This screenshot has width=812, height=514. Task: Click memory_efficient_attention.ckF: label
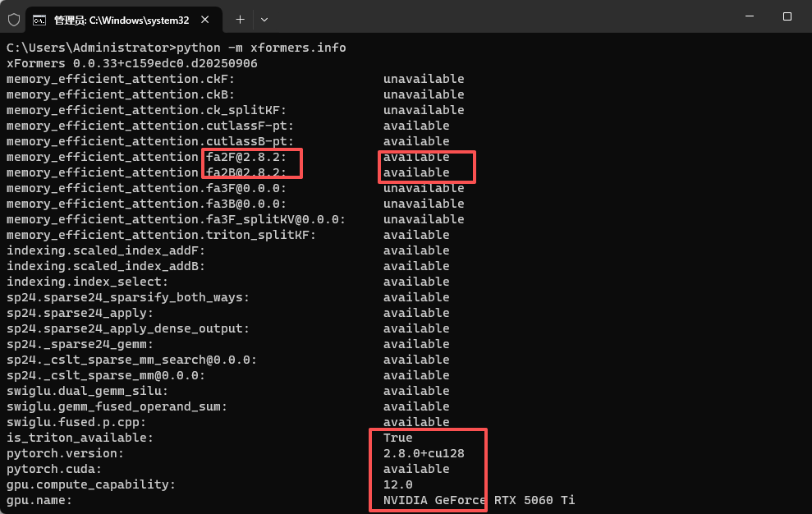121,79
